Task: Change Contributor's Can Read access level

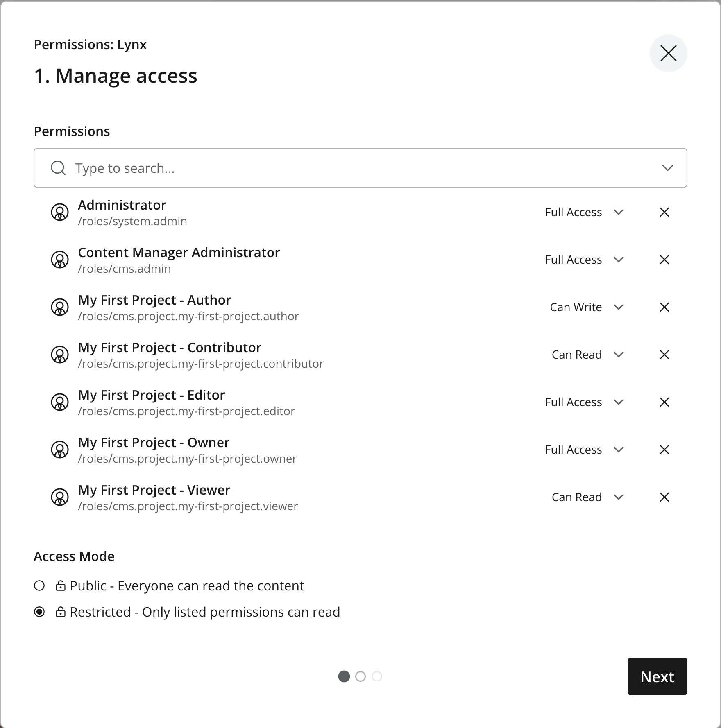Action: pos(588,355)
